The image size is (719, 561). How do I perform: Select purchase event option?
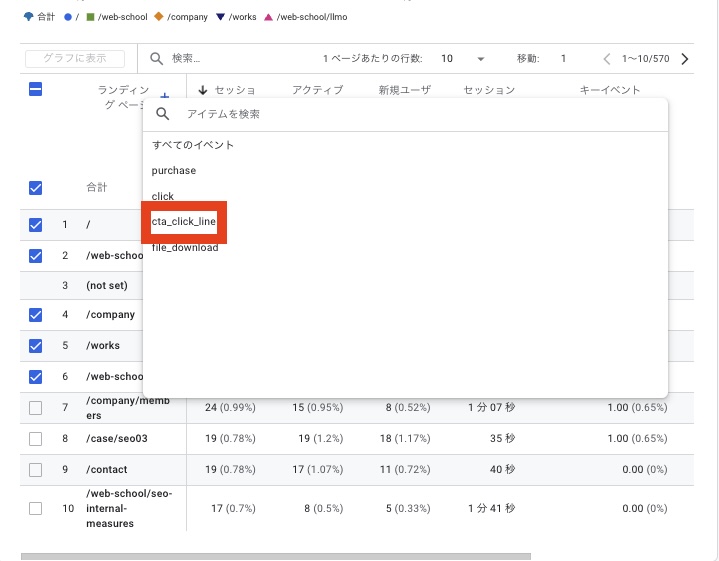pos(174,171)
